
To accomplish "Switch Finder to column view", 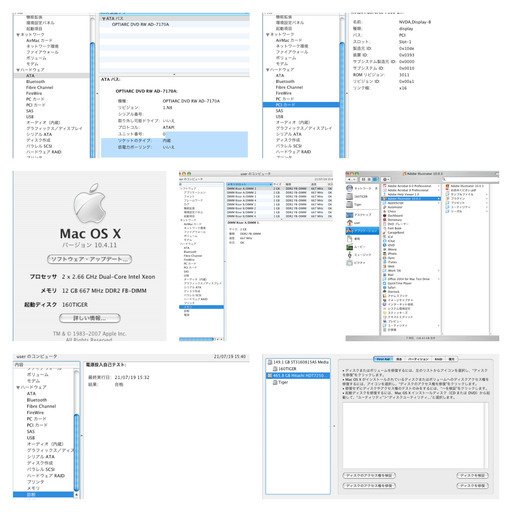I will [375, 179].
